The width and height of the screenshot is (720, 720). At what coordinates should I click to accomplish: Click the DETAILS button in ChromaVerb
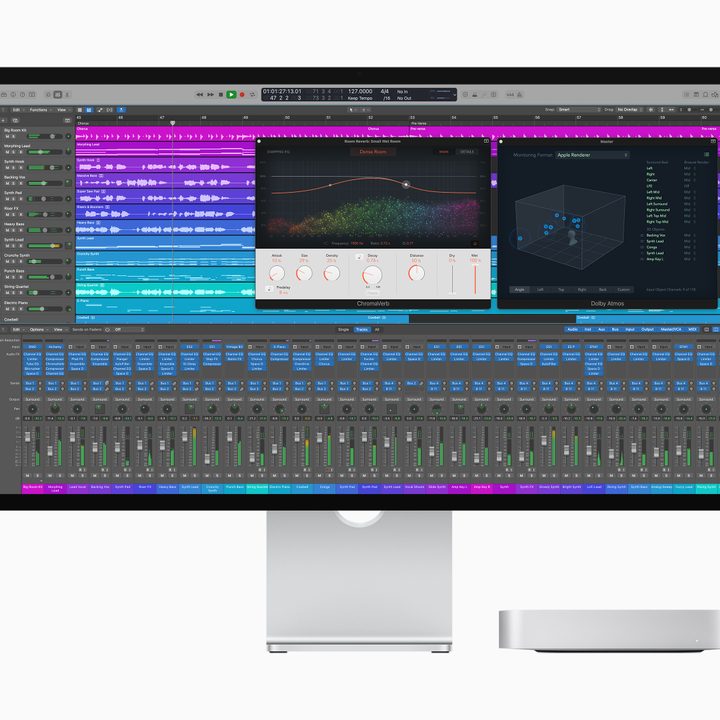(466, 152)
